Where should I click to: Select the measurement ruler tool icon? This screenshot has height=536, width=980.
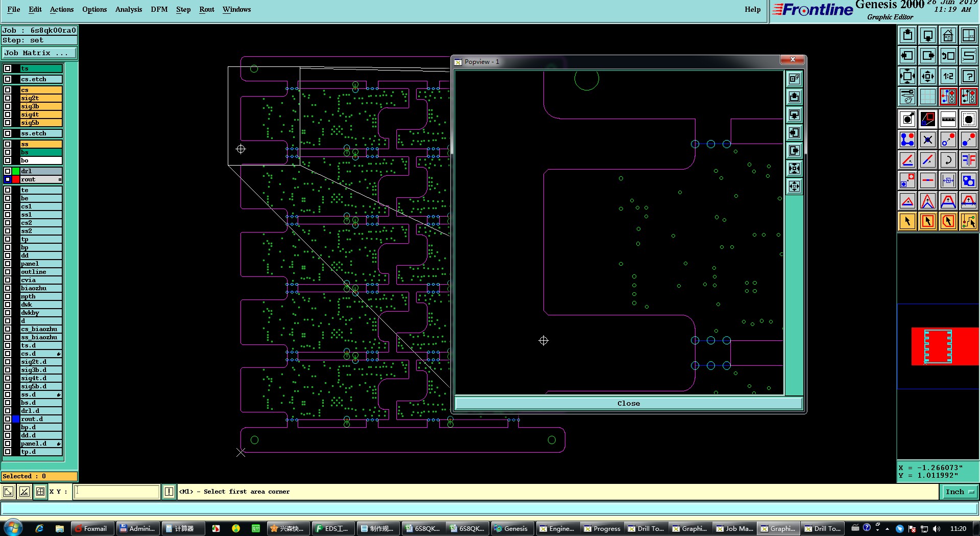[948, 119]
